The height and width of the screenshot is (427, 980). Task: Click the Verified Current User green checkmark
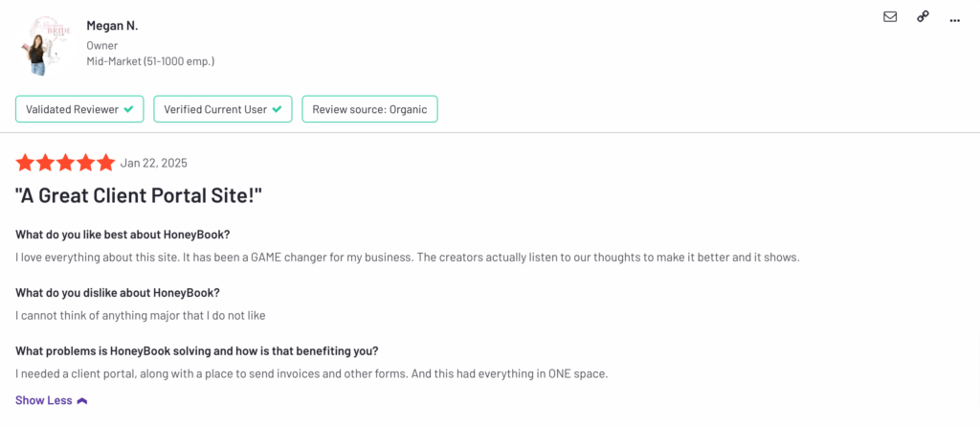[277, 109]
